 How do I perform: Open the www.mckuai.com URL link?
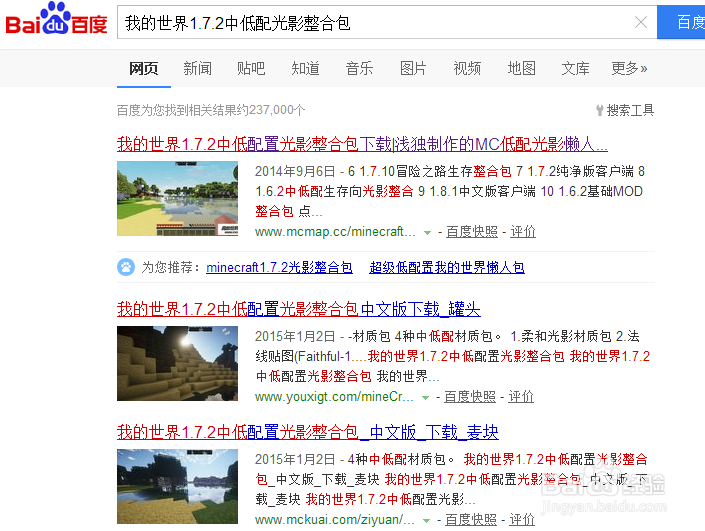pyautogui.click(x=335, y=520)
